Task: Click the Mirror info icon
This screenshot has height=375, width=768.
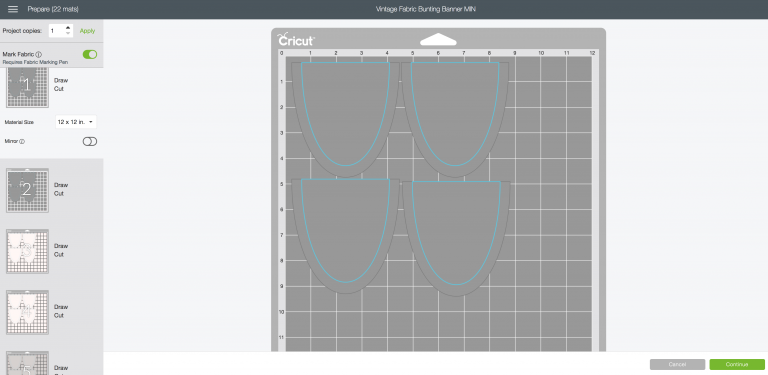Action: coord(22,141)
